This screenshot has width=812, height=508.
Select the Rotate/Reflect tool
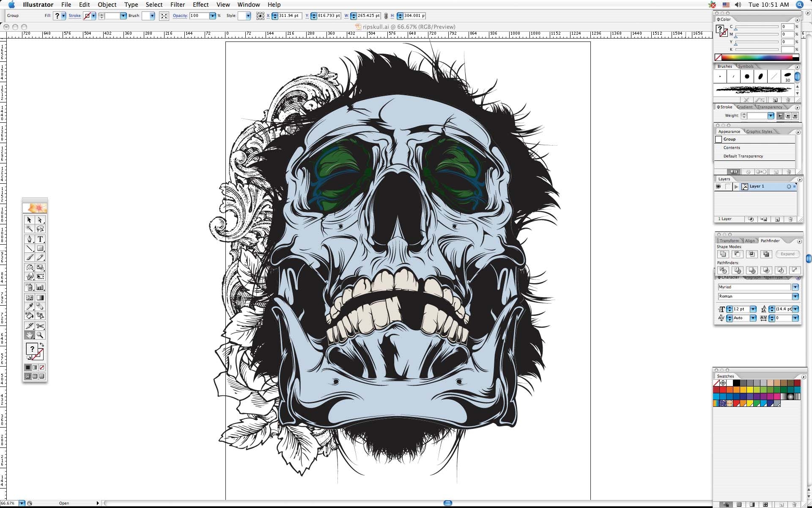click(x=29, y=268)
